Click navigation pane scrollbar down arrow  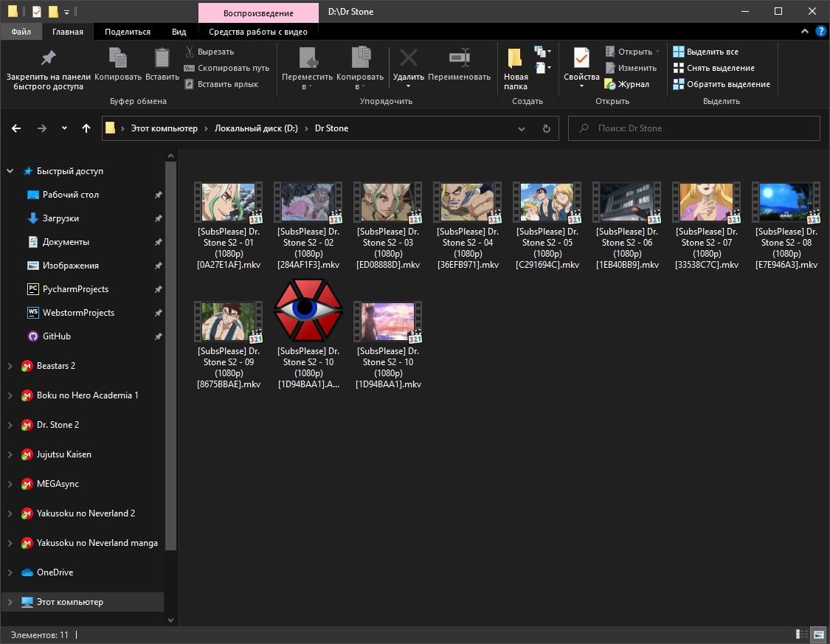pos(170,620)
